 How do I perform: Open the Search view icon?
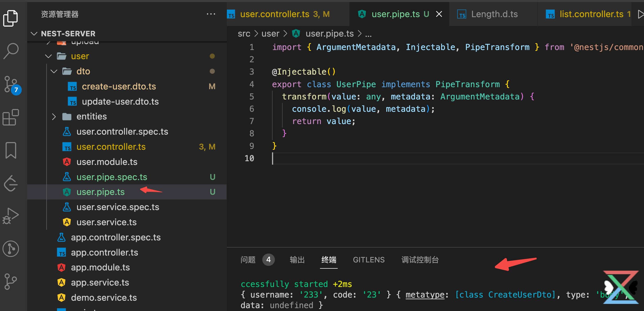coord(11,51)
